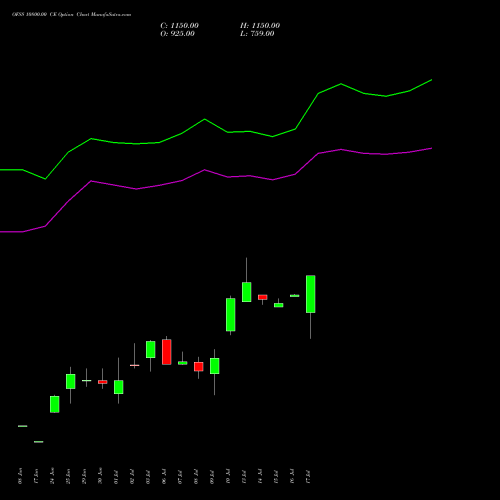Click the open value O: 925.00
Viewport: 500px width, 500px height.
point(177,34)
